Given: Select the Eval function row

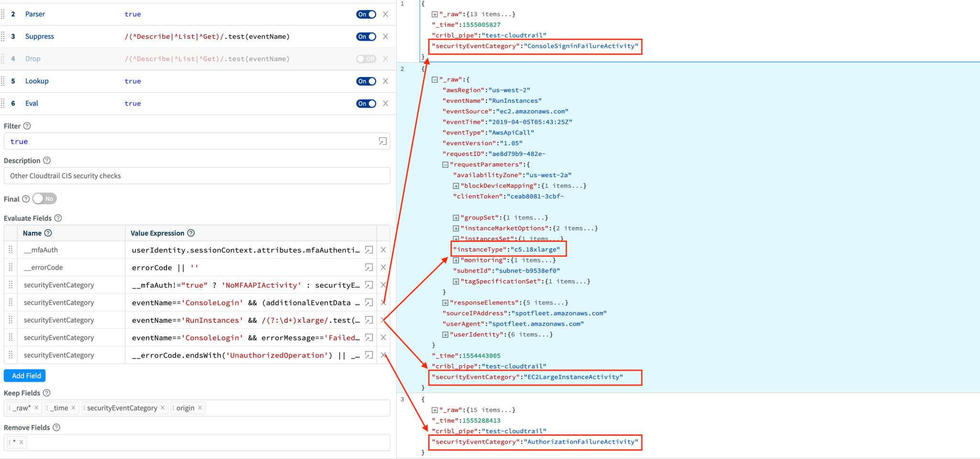Looking at the screenshot, I should 32,103.
